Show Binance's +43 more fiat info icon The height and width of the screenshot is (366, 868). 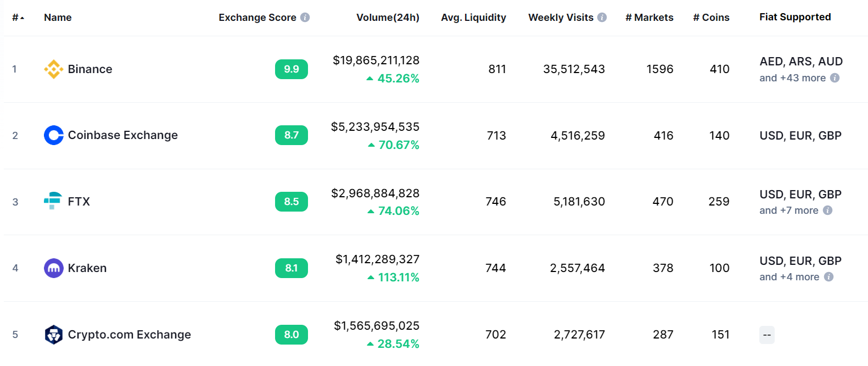pos(835,78)
